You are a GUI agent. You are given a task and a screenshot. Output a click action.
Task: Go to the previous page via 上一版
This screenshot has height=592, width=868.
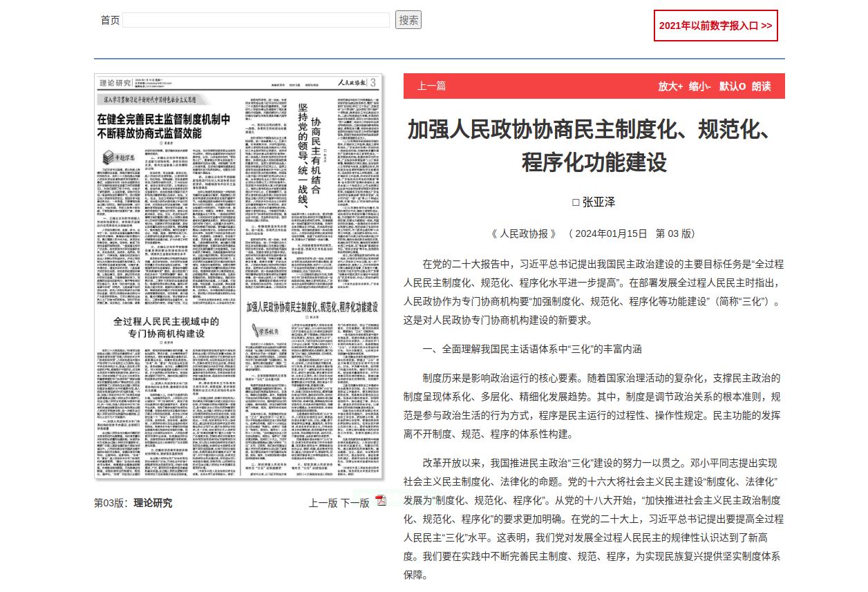323,503
